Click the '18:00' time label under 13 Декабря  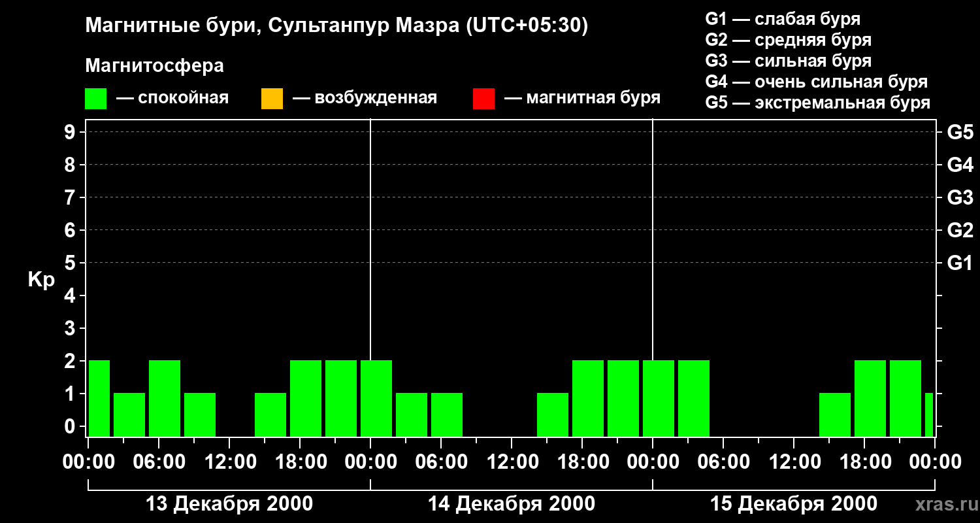300,462
